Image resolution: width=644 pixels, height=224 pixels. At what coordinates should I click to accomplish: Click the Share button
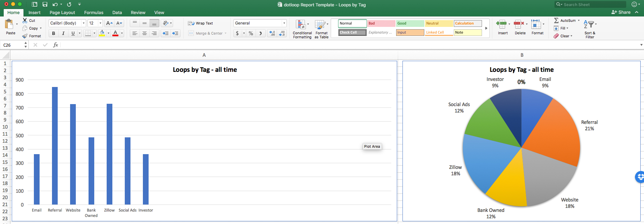621,12
